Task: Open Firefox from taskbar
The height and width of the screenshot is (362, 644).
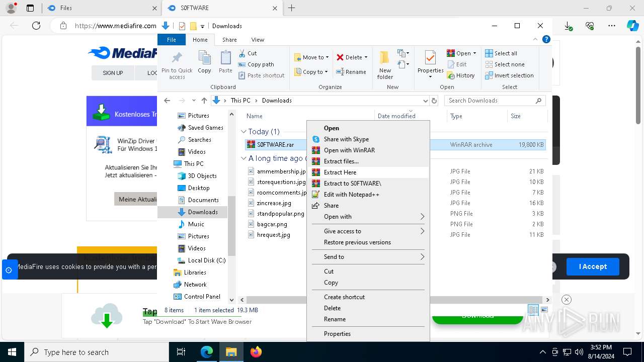Action: pyautogui.click(x=256, y=352)
